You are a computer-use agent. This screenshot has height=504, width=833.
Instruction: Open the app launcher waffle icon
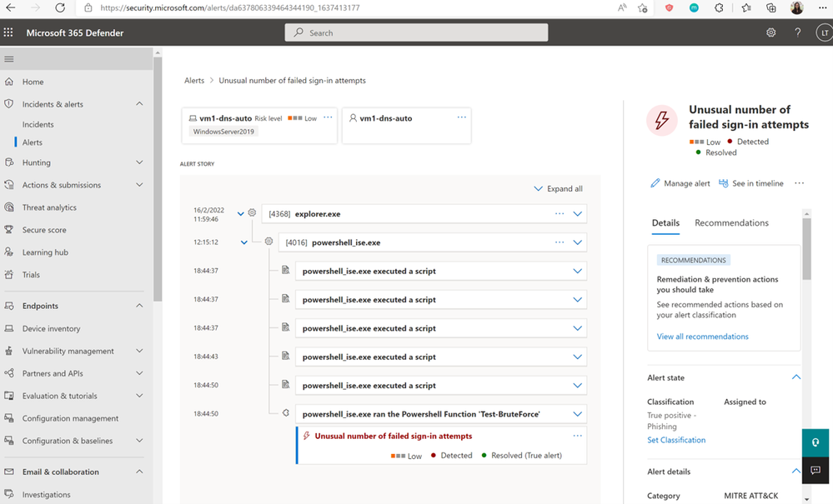(8, 32)
